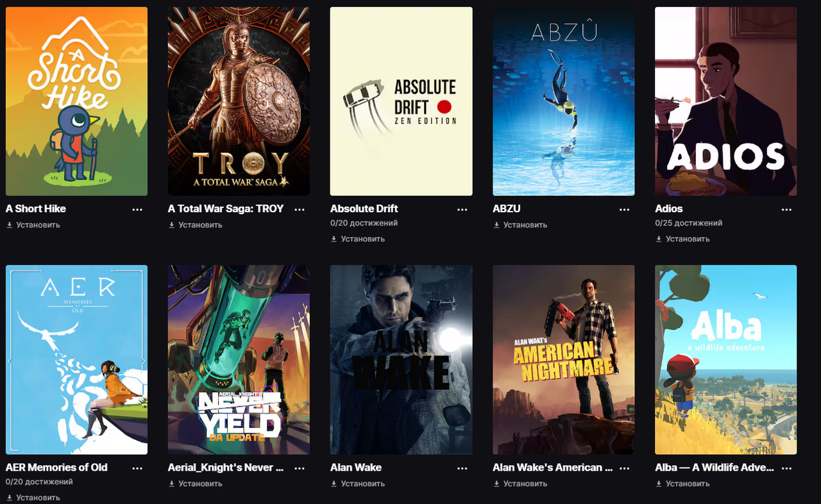Open the Alba wildlife adventure cover
This screenshot has width=821, height=504.
[726, 360]
